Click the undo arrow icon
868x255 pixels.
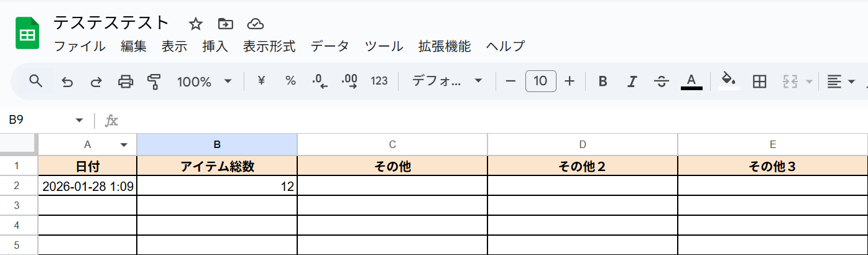click(67, 81)
